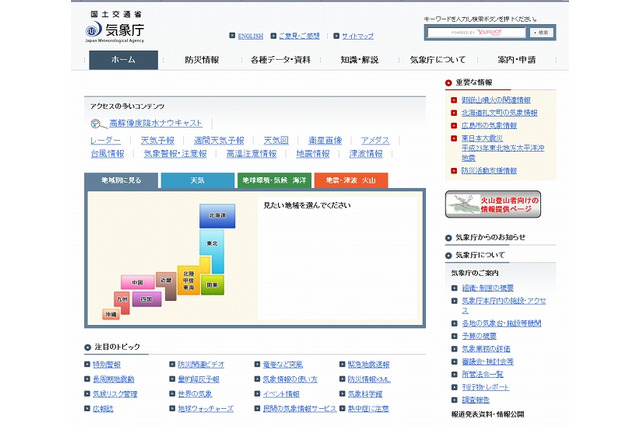Viewport: 640px width, 426px height.
Task: Open the 天気予報 link
Action: coord(158,141)
